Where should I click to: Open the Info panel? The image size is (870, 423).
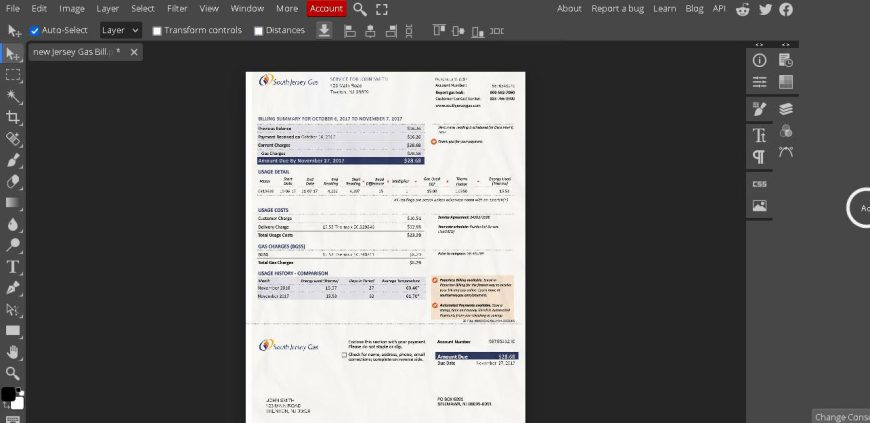tap(760, 61)
